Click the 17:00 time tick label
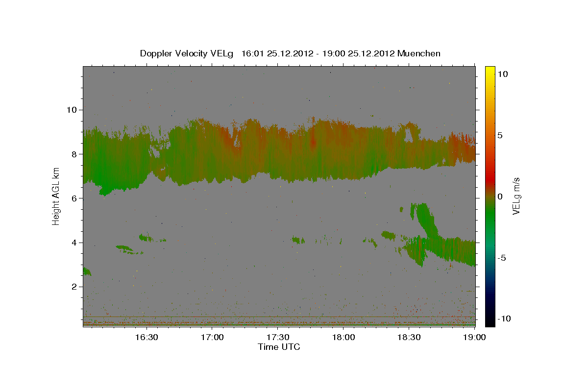The width and height of the screenshot is (588, 392). pos(213,337)
